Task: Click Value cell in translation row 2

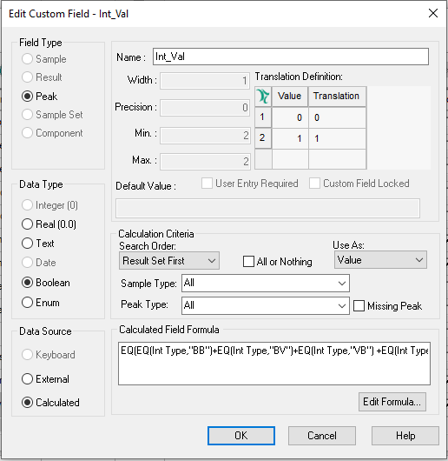Action: pyautogui.click(x=290, y=138)
